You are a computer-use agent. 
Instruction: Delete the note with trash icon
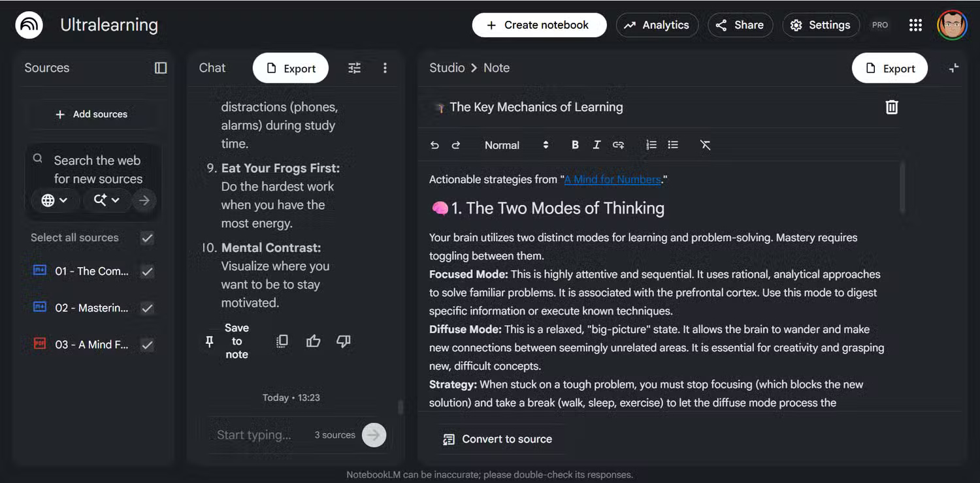891,107
